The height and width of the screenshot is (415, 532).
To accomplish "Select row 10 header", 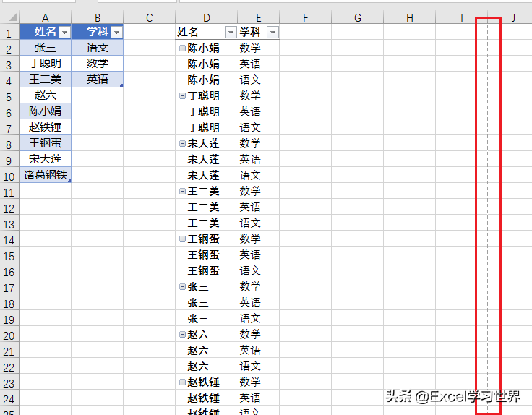I will tap(9, 176).
